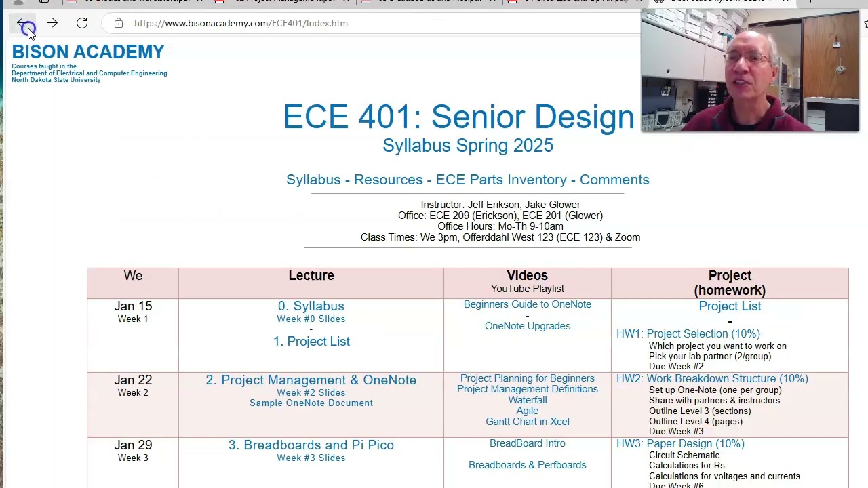The width and height of the screenshot is (868, 488).
Task: Open the Agile video link
Action: coord(528,411)
